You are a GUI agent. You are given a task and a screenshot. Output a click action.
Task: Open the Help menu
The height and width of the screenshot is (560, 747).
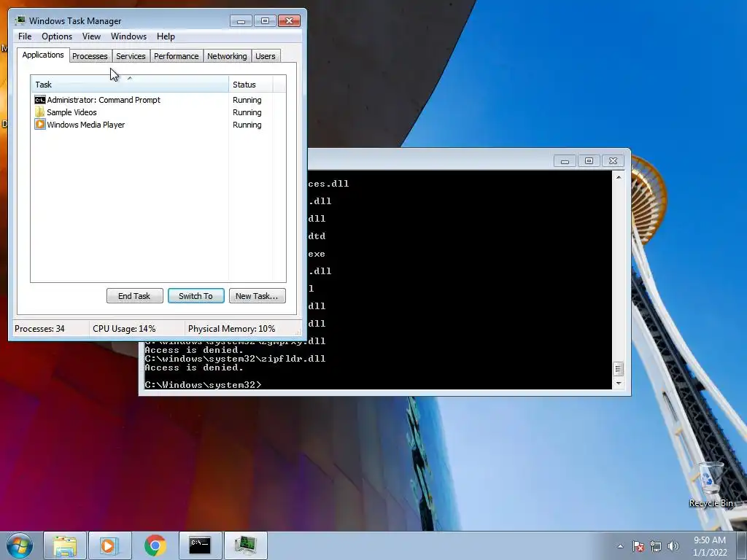(166, 36)
